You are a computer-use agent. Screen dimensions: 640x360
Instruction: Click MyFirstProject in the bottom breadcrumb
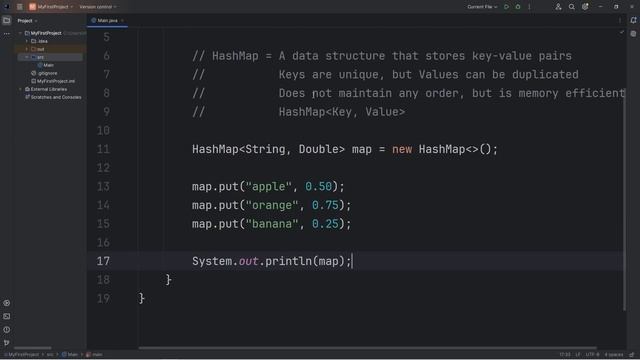[22, 355]
